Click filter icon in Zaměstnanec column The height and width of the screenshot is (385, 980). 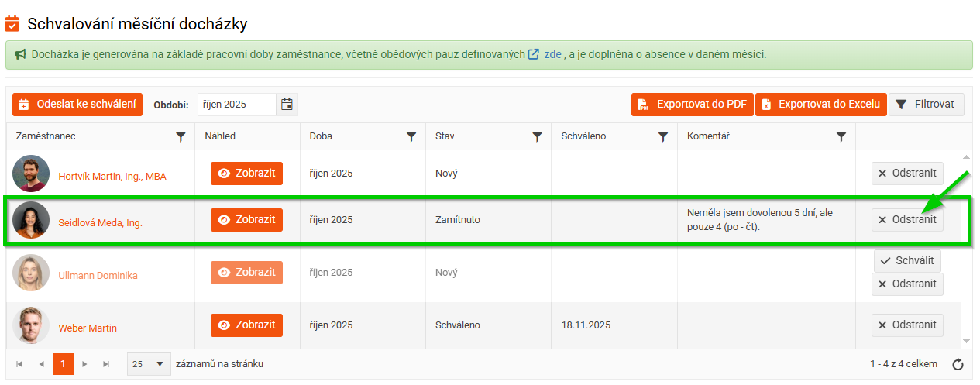(x=181, y=136)
